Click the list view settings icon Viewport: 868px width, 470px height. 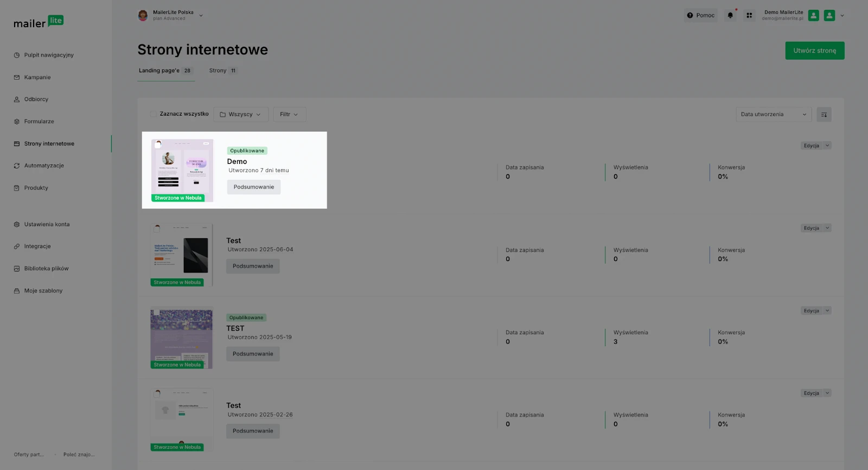tap(824, 115)
